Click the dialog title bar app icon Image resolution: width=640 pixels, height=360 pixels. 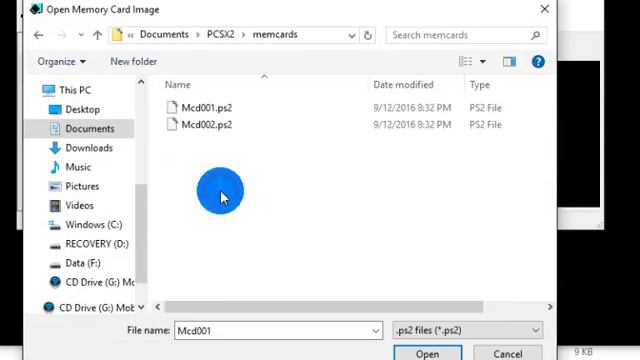coord(36,9)
